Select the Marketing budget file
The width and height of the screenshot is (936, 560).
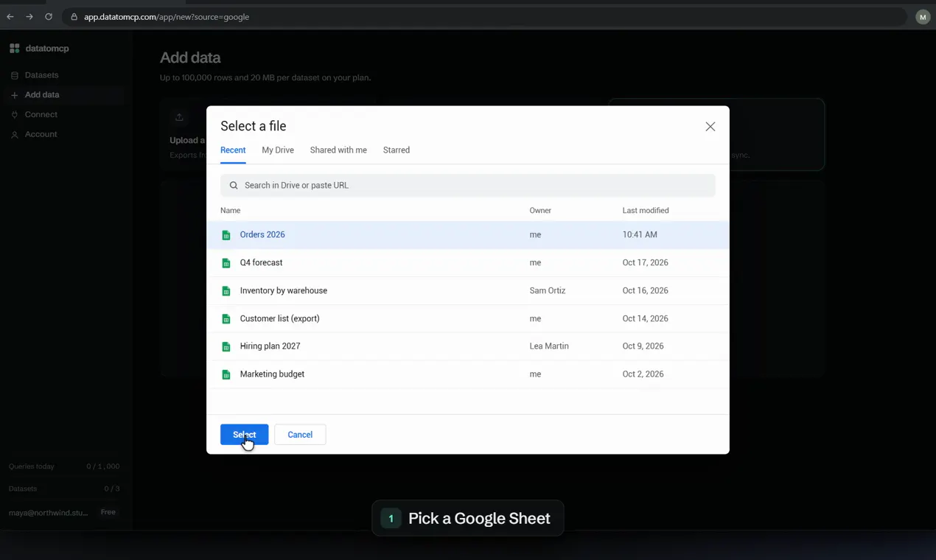click(x=467, y=374)
